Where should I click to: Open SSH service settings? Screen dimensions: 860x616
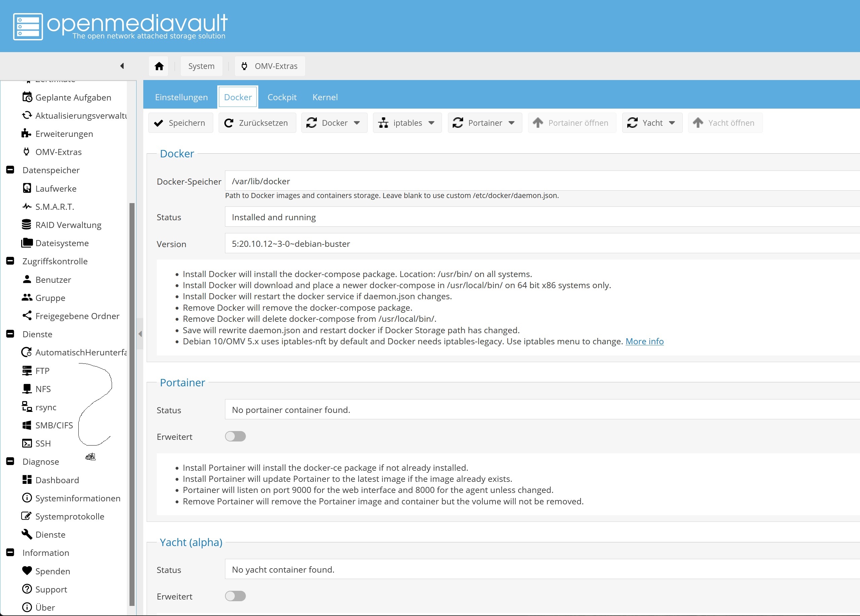coord(37,444)
